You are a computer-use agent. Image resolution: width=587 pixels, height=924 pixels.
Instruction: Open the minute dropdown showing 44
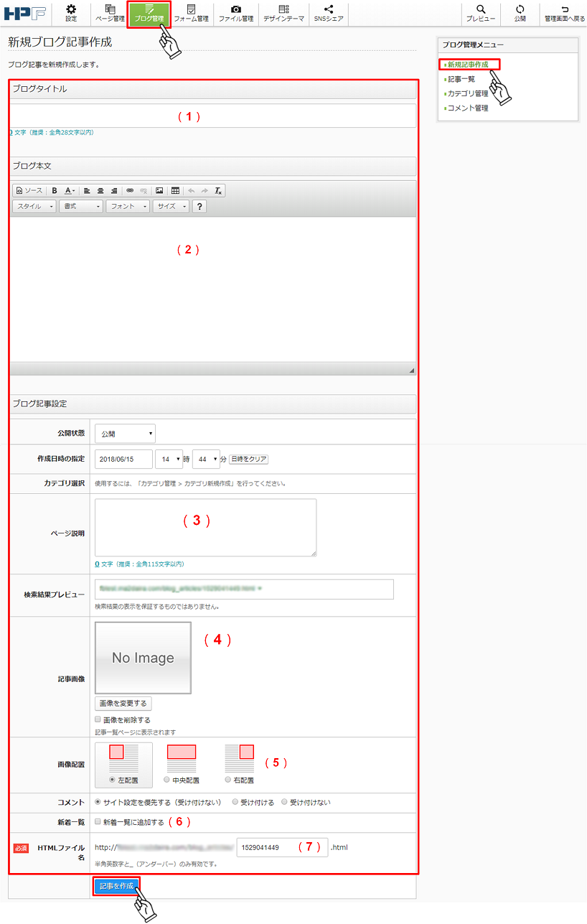(206, 458)
